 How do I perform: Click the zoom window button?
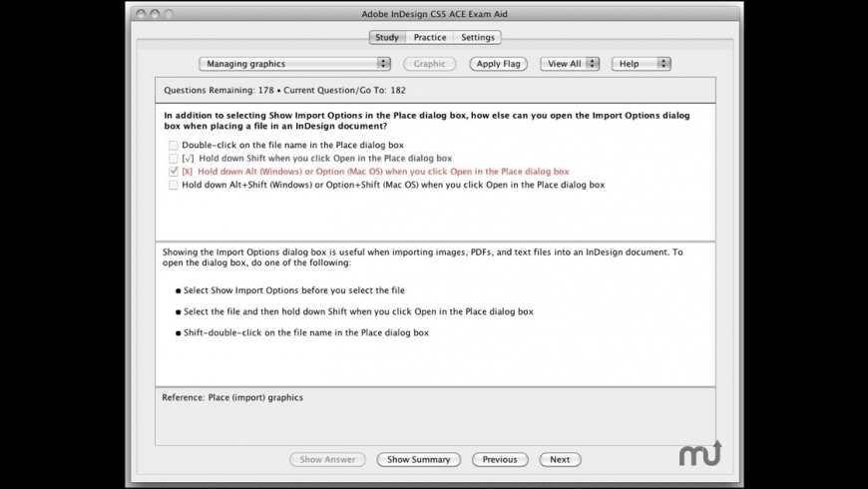click(x=169, y=14)
